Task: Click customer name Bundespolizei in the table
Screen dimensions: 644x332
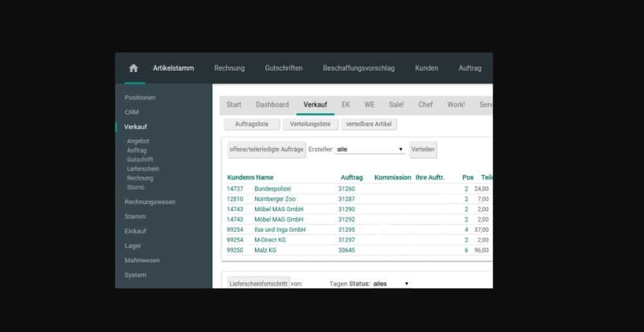Action: tap(273, 189)
